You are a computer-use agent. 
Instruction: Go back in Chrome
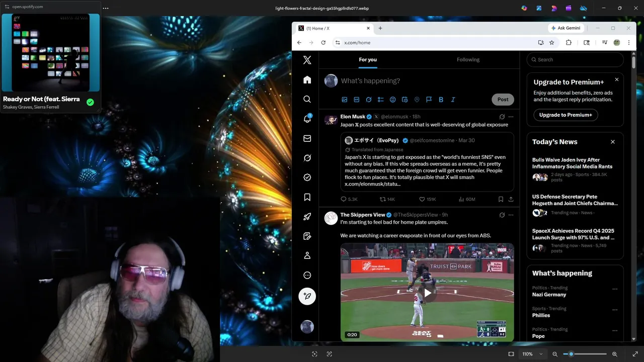point(299,43)
